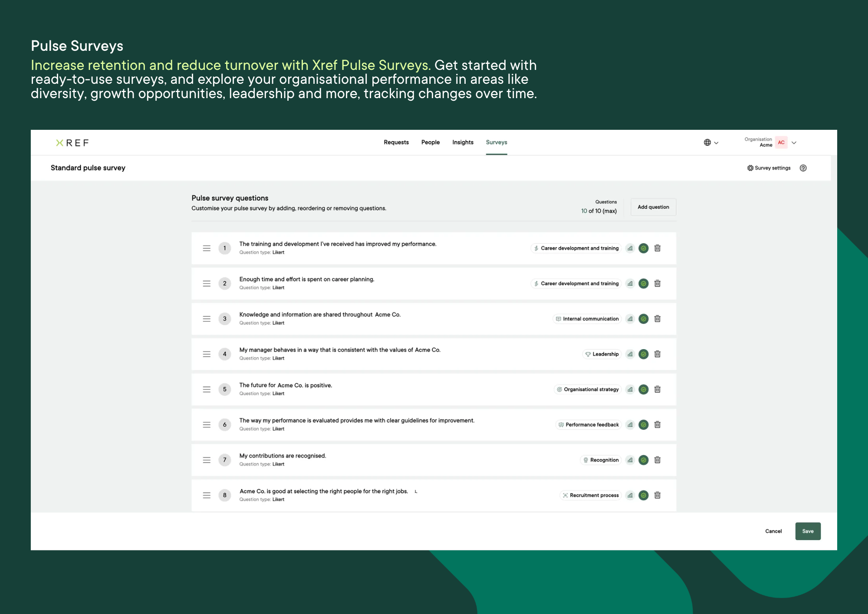Click the Add question button
868x614 pixels.
(x=653, y=207)
